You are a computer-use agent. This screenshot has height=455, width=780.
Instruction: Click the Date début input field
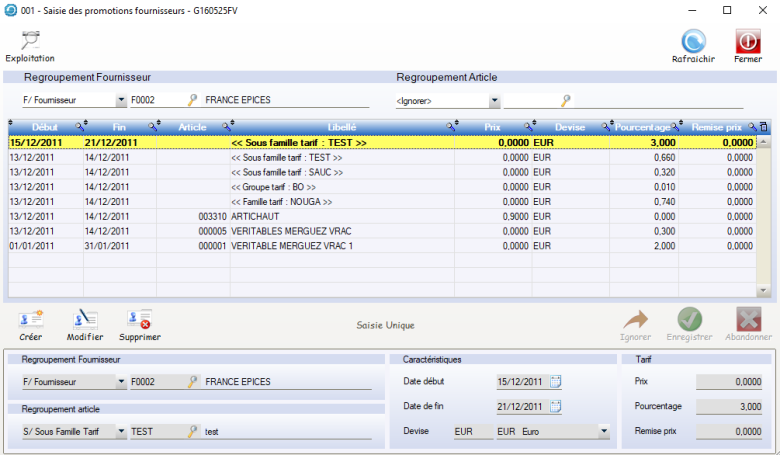520,381
